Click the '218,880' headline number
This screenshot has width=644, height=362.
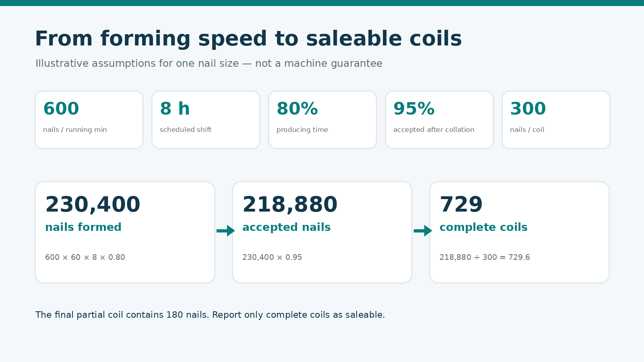(x=290, y=205)
